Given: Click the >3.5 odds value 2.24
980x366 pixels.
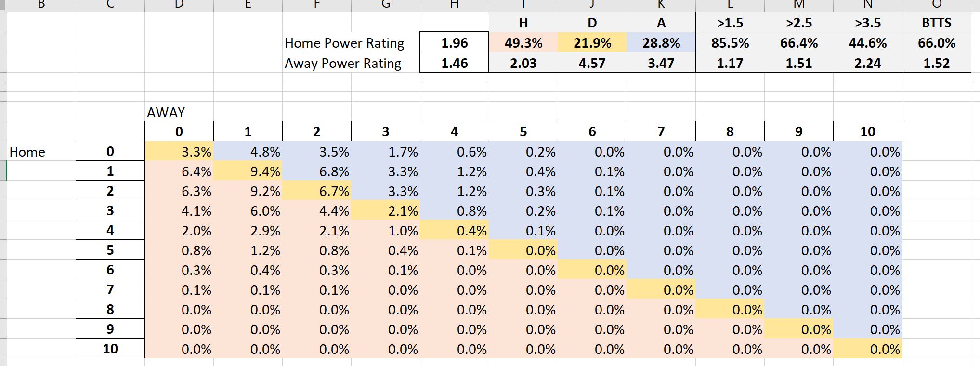Looking at the screenshot, I should (x=868, y=63).
